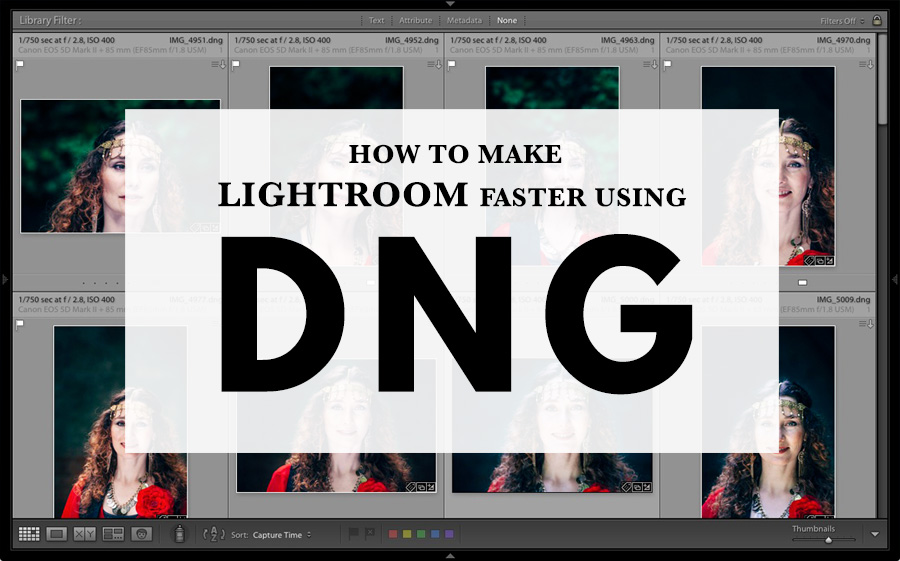Collapse top panel arrow
The height and width of the screenshot is (561, 900).
pyautogui.click(x=450, y=4)
